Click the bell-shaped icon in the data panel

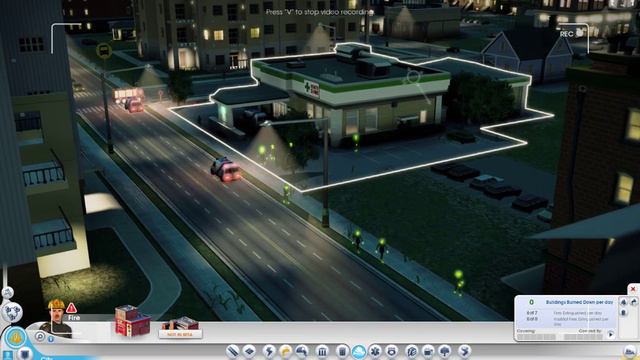tap(624, 302)
